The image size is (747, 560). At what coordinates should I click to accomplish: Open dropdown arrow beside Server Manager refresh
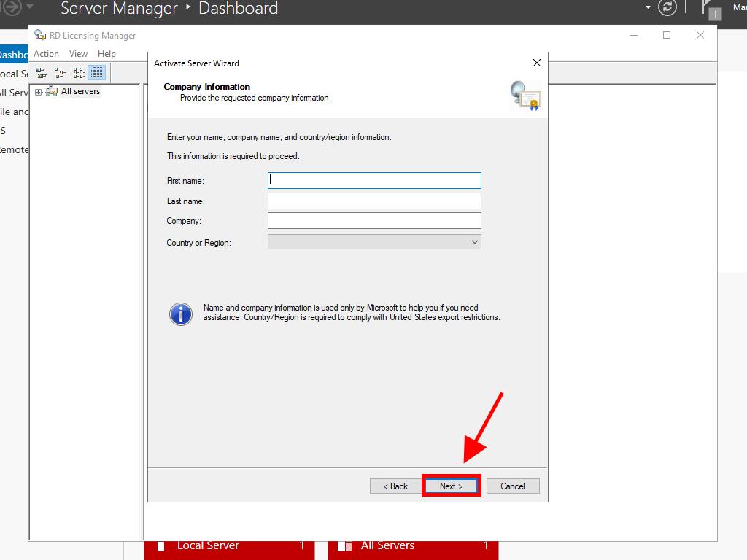tap(648, 7)
